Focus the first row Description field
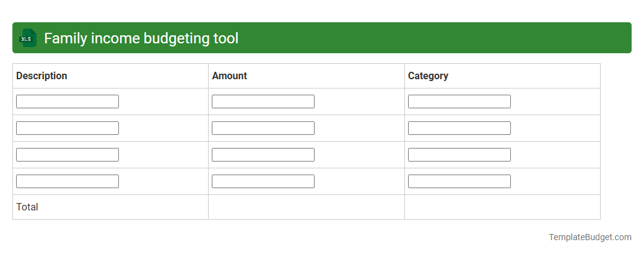The image size is (644, 255). click(x=67, y=102)
